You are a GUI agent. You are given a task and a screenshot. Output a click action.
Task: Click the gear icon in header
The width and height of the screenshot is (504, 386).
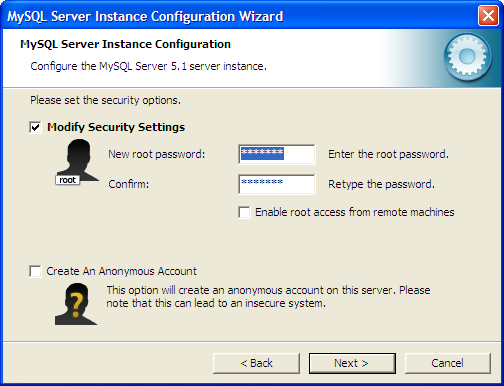(x=467, y=57)
